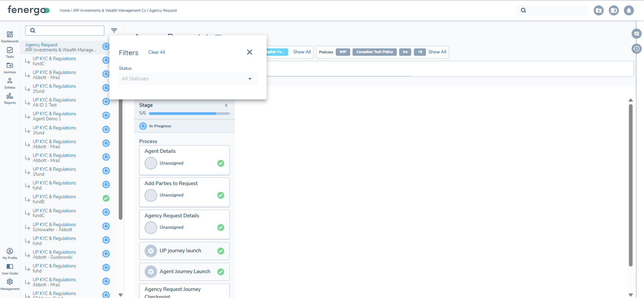
Task: Click green completed status icon for fundB
Action: 106,198
